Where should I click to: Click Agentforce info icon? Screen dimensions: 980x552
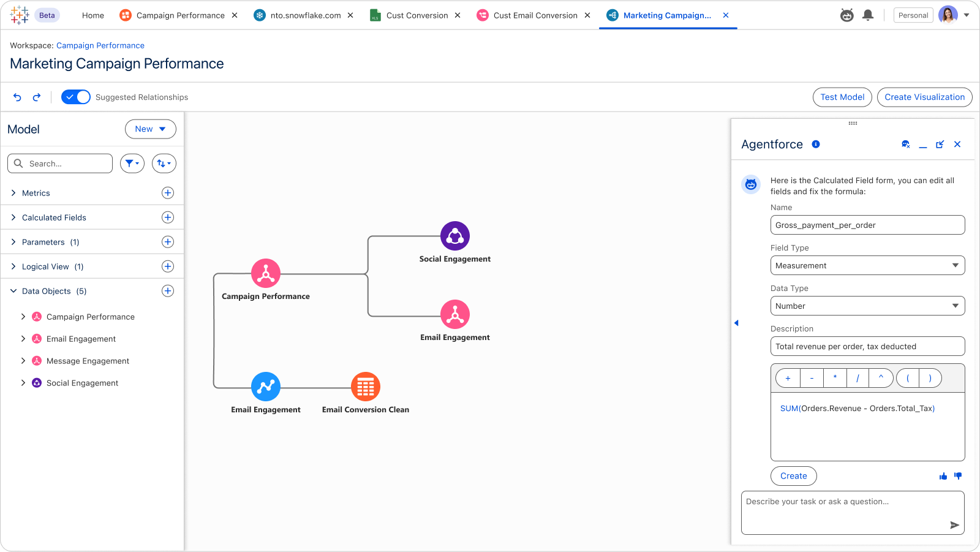(x=816, y=144)
